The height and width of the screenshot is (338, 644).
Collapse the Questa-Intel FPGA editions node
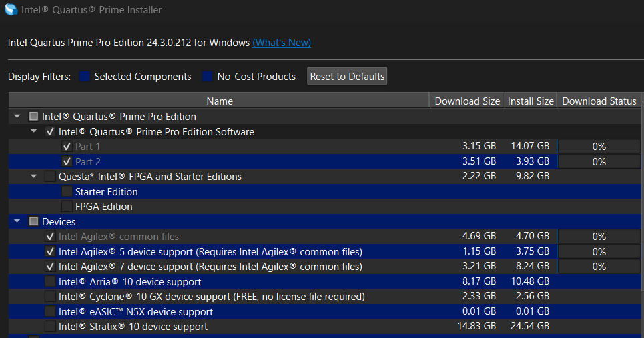[34, 177]
